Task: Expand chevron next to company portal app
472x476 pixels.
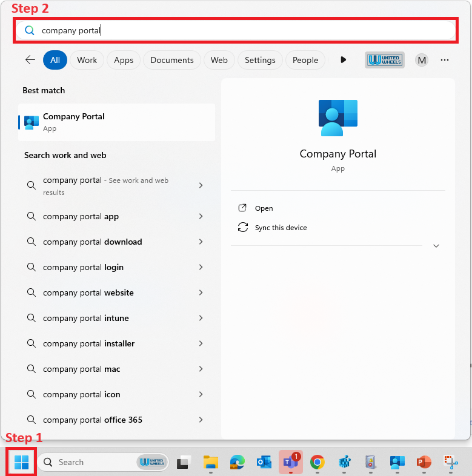Action: click(x=201, y=216)
